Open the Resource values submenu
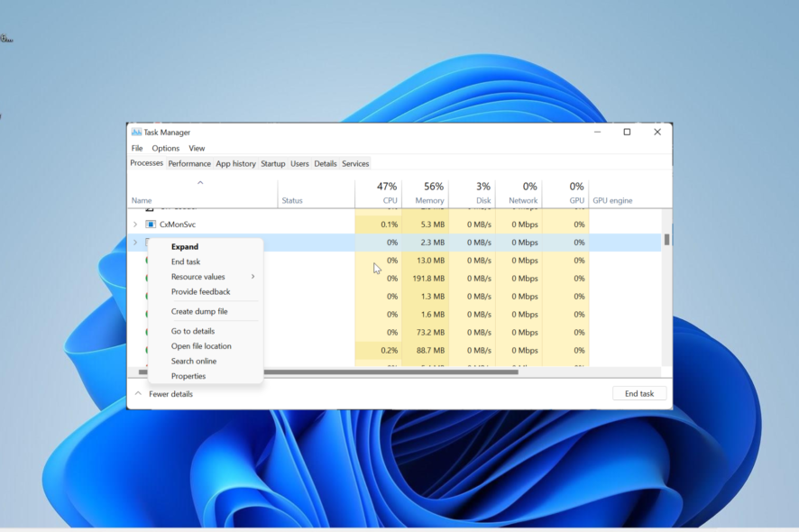Image resolution: width=799 pixels, height=532 pixels. (200, 276)
